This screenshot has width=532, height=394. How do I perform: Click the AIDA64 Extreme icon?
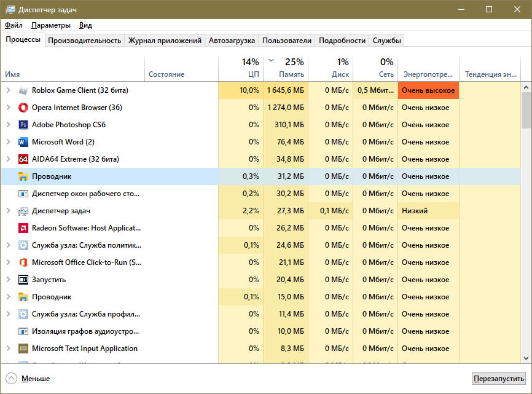(x=23, y=159)
